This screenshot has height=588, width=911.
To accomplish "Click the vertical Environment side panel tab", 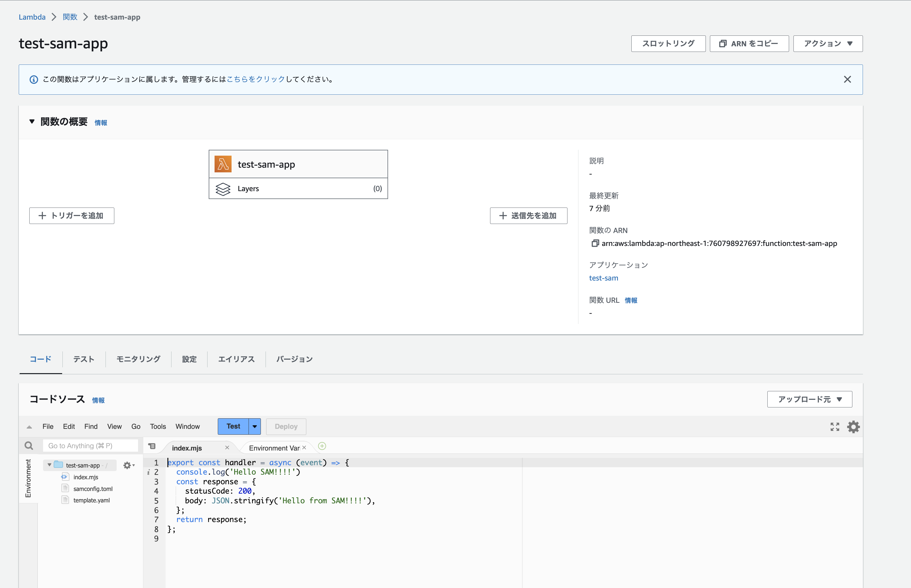I will [x=28, y=478].
